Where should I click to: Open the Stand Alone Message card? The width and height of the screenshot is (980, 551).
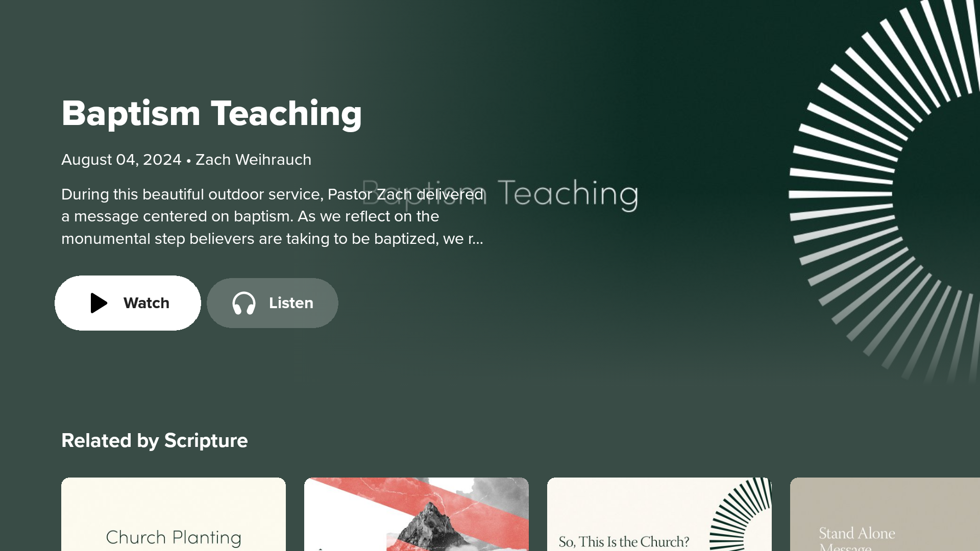coord(885,514)
